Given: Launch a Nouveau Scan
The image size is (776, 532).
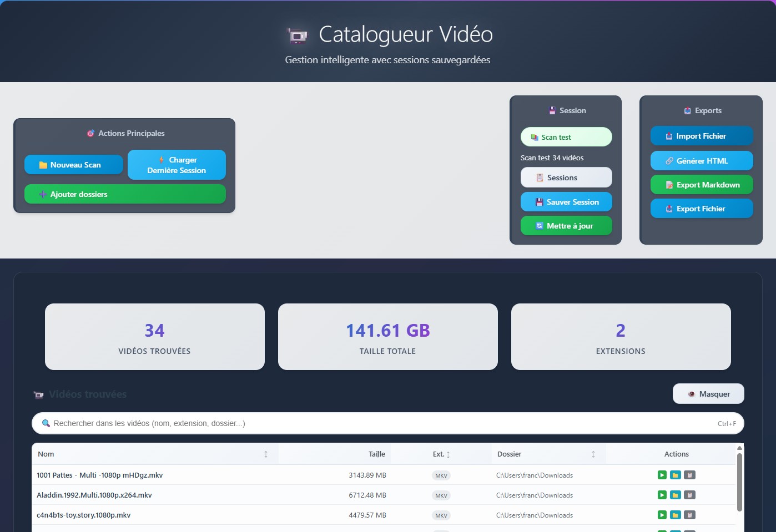Looking at the screenshot, I should coord(73,164).
